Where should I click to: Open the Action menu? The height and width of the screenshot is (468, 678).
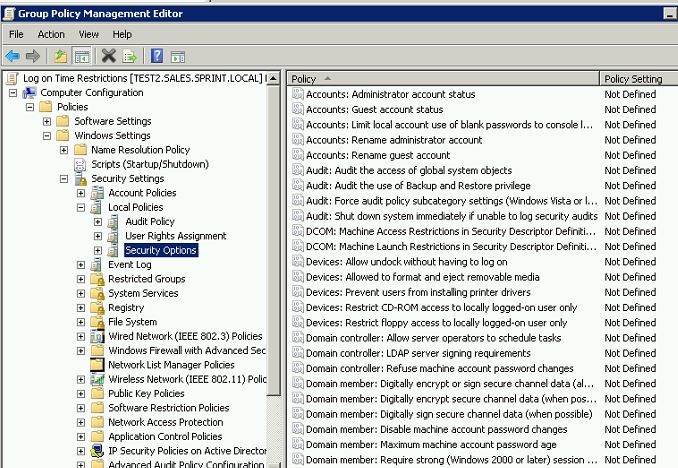pyautogui.click(x=51, y=34)
